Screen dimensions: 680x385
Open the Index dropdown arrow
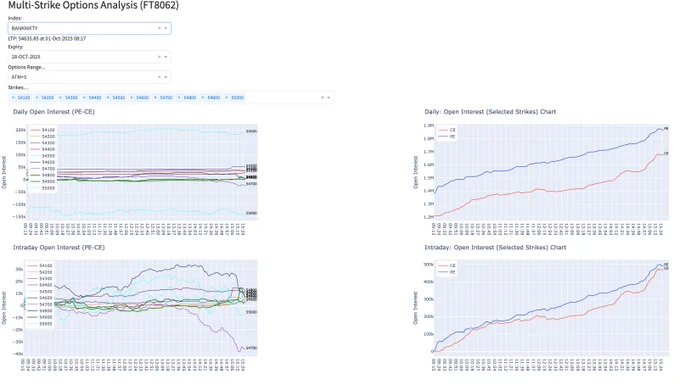tap(166, 28)
